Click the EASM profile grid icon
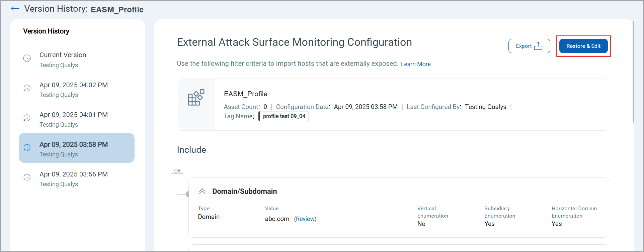The image size is (644, 252). click(x=196, y=98)
